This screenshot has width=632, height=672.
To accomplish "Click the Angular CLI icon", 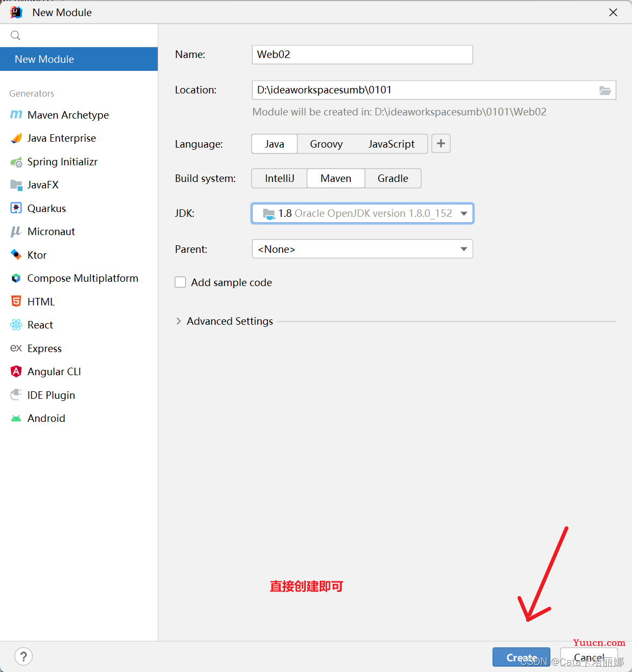I will tap(16, 371).
